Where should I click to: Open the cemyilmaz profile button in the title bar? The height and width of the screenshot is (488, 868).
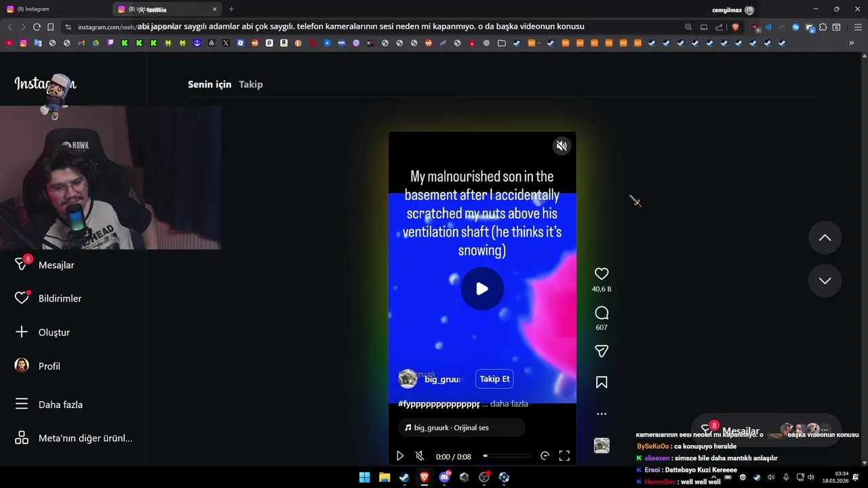tap(733, 9)
